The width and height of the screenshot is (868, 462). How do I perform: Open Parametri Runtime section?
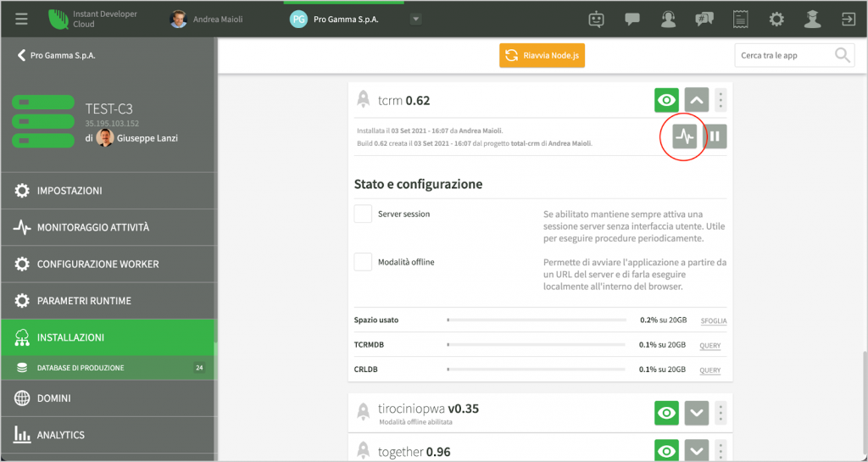[x=108, y=301]
